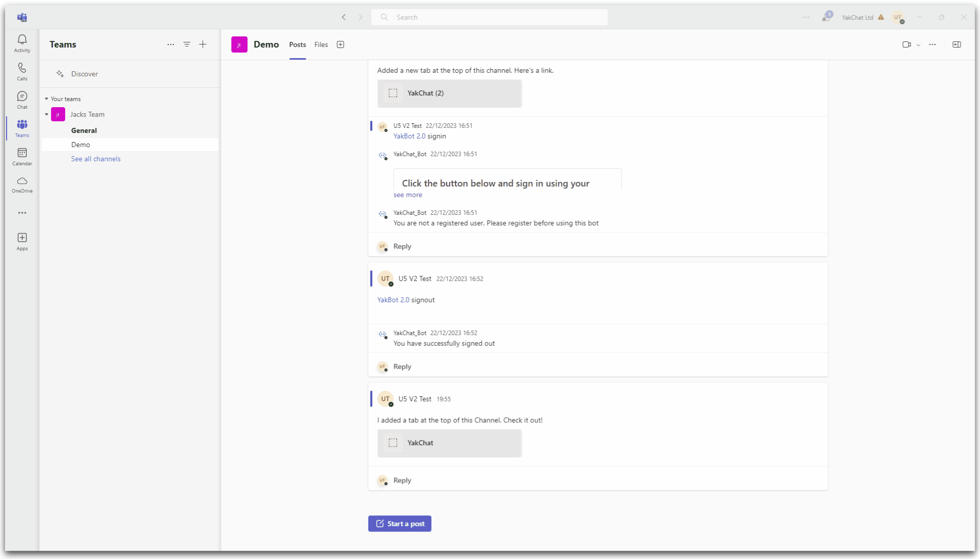Viewport: 980px width, 559px height.
Task: Switch to the Posts tab
Action: point(298,44)
